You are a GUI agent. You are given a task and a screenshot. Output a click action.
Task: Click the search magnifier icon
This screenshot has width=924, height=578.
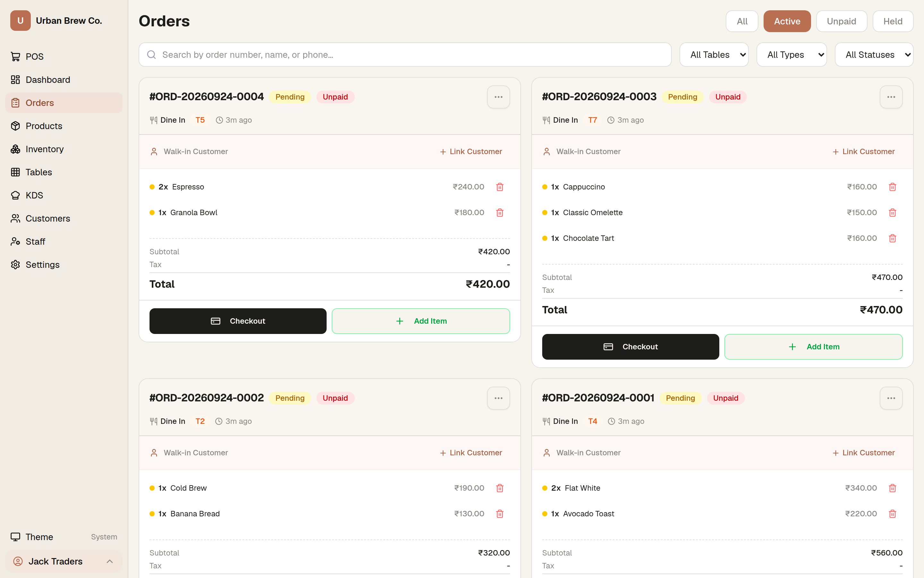151,55
